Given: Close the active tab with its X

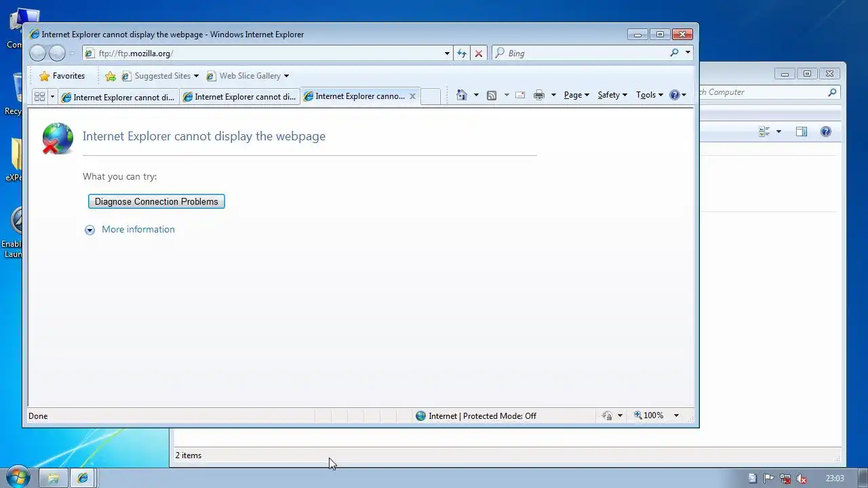Looking at the screenshot, I should pos(412,96).
